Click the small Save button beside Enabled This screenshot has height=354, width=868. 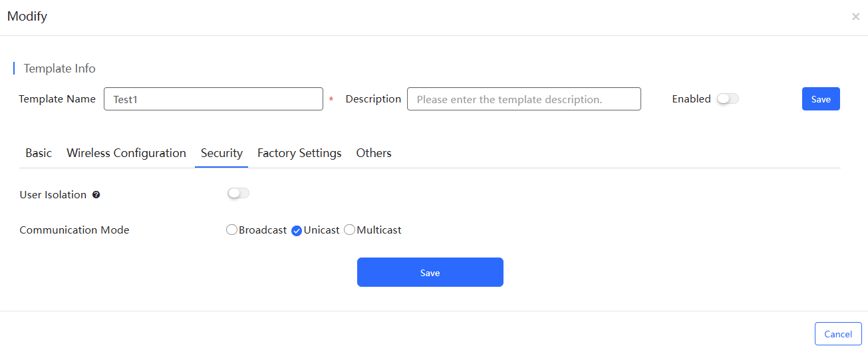coord(821,99)
